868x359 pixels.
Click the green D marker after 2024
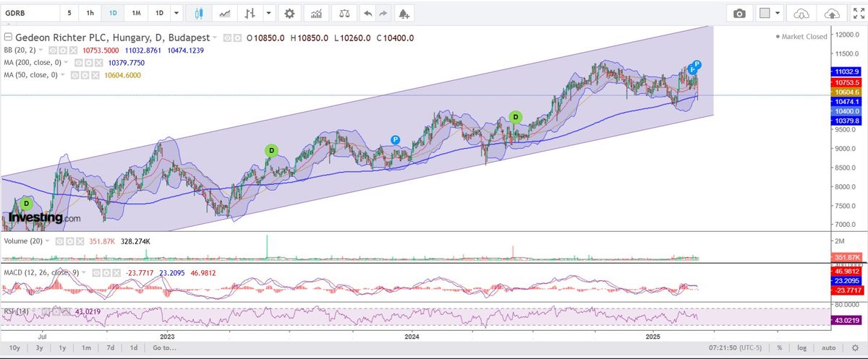[x=516, y=117]
